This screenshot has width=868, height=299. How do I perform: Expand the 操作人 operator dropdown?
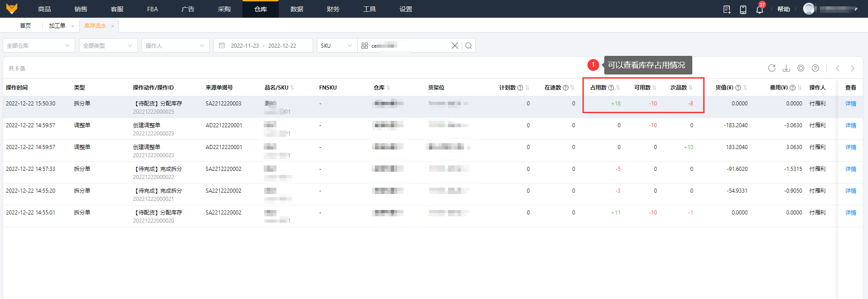click(175, 45)
